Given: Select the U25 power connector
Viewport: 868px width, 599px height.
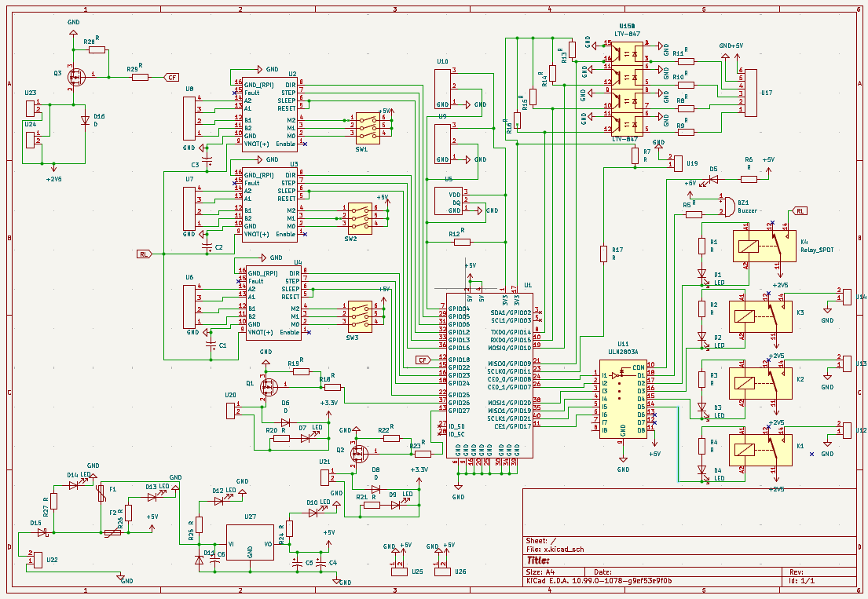Looking at the screenshot, I should click(399, 572).
